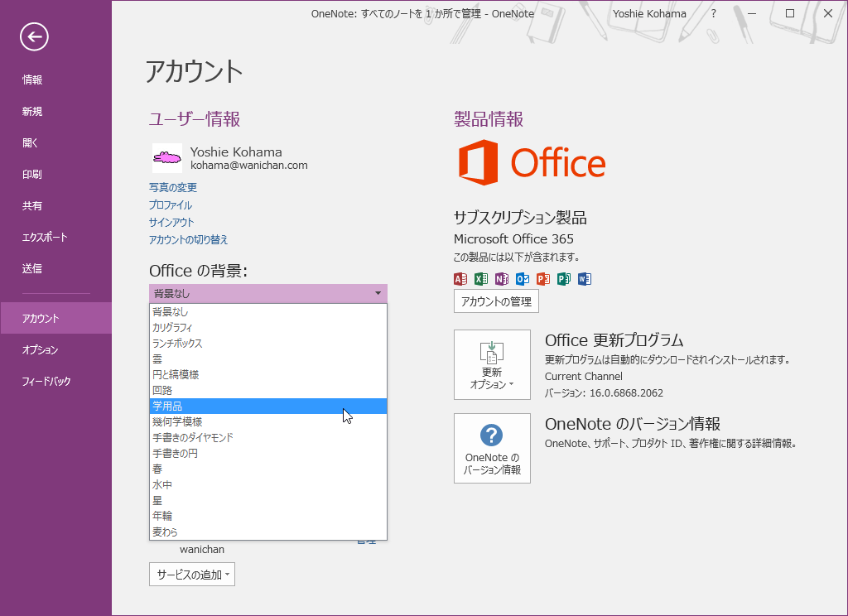Click the Office logo

532,162
